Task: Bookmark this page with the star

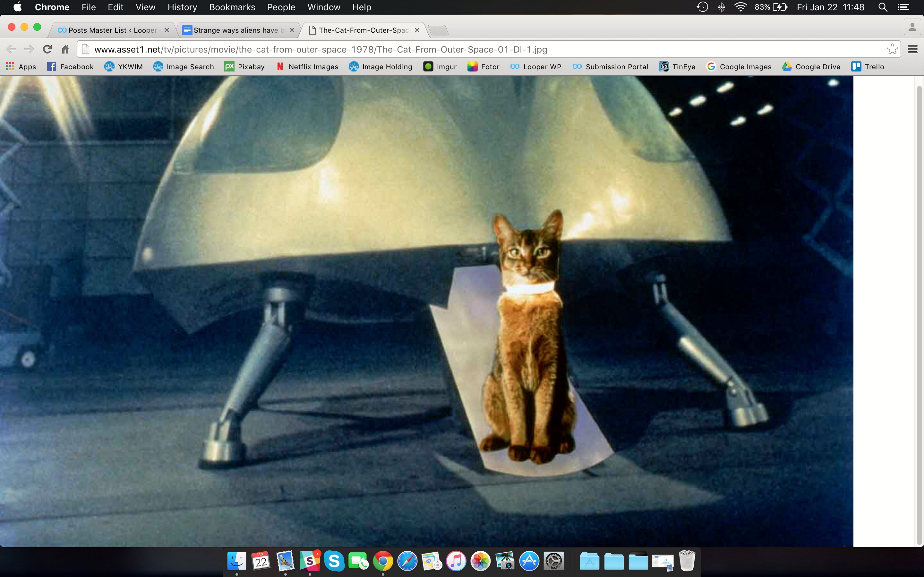Action: [892, 49]
